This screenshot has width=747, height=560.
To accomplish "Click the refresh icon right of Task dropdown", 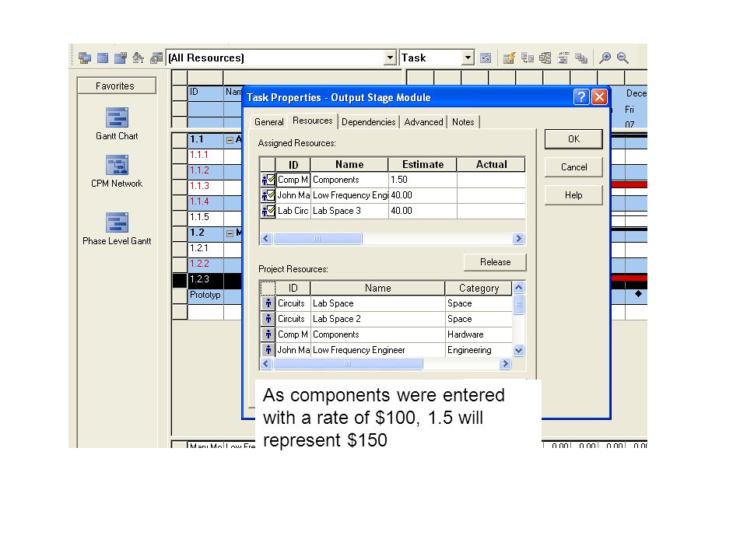I will coord(486,58).
